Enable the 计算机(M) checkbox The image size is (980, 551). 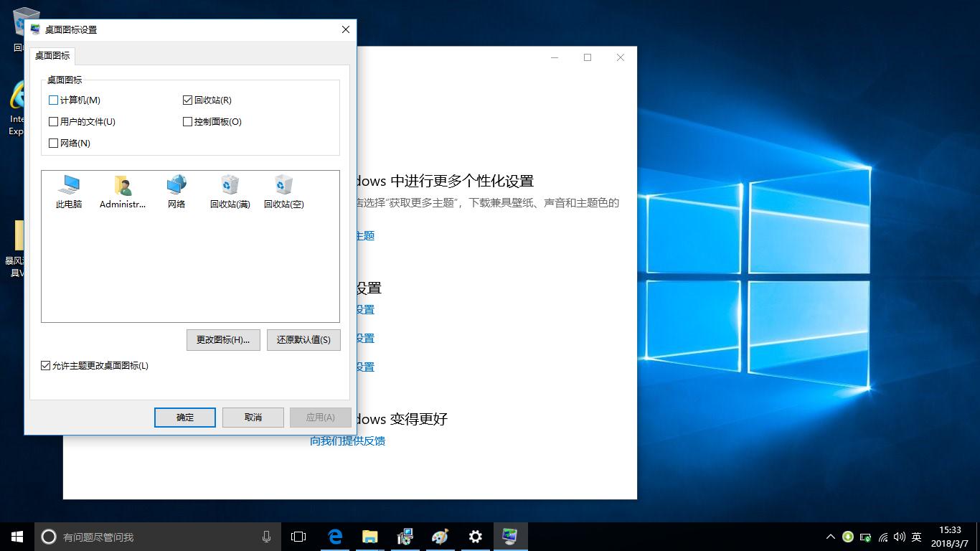click(53, 100)
